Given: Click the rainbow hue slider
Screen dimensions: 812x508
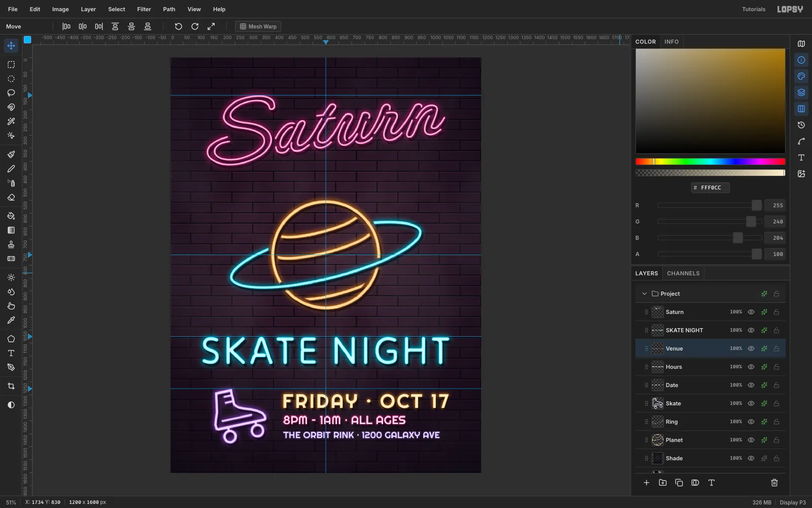Looking at the screenshot, I should pos(710,162).
